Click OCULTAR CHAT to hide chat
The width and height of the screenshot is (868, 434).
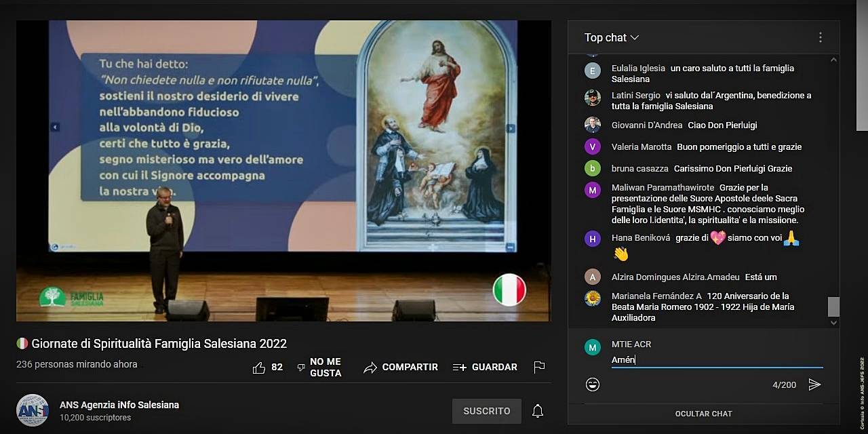click(704, 414)
